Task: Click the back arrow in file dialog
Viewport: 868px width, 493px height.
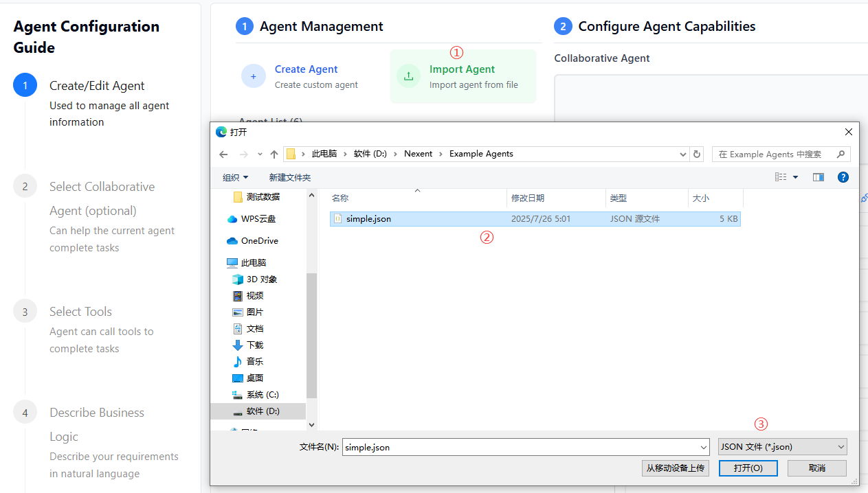Action: [223, 154]
